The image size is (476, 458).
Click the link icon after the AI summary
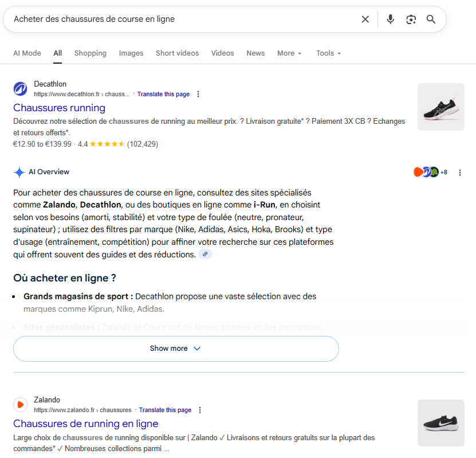[x=205, y=254]
